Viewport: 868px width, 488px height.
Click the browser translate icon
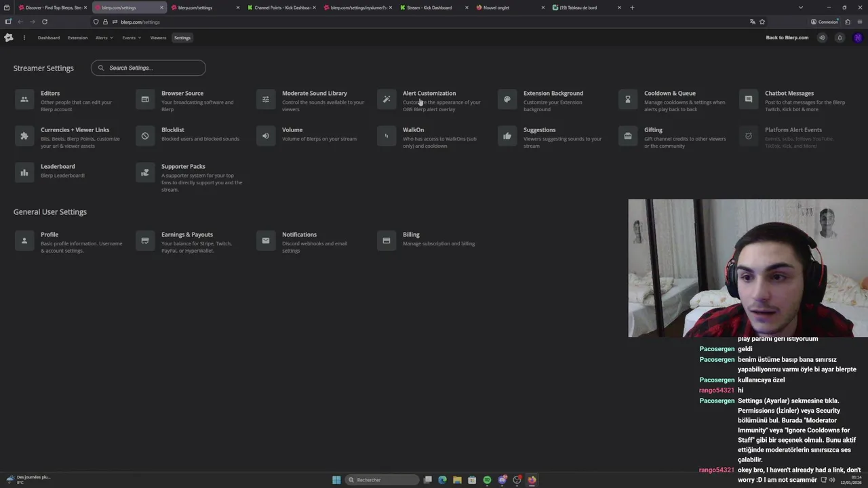[x=752, y=22]
